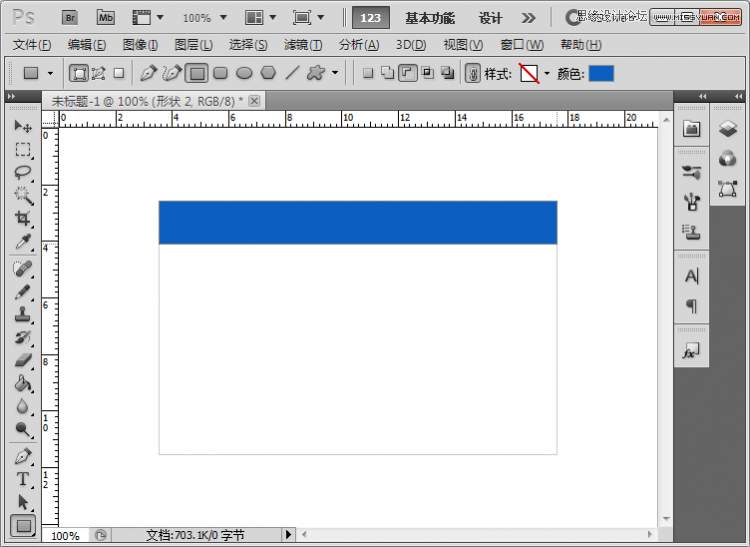
Task: Open the Character panel icon
Action: pos(691,276)
